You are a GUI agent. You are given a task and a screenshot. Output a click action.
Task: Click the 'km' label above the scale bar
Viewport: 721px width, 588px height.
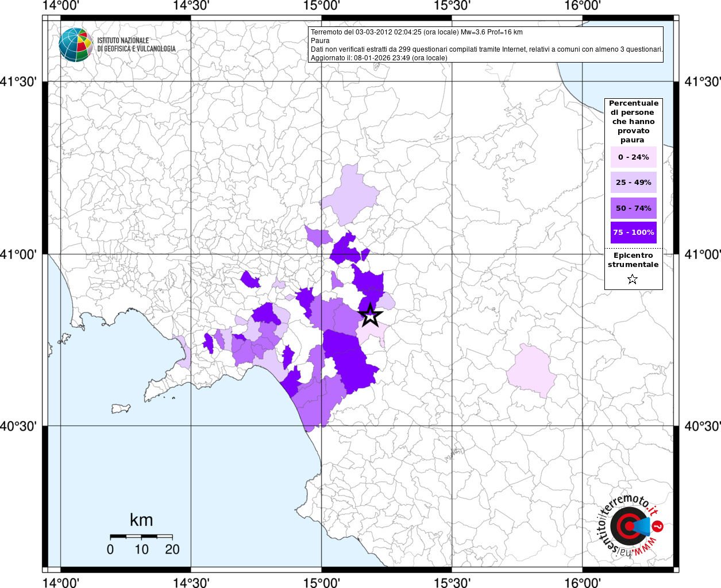pyautogui.click(x=141, y=520)
